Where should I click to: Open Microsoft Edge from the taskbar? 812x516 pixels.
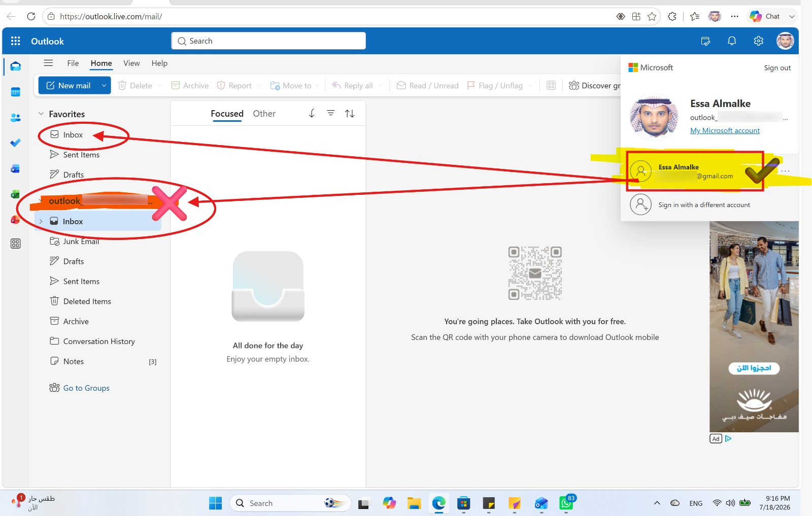(x=439, y=503)
